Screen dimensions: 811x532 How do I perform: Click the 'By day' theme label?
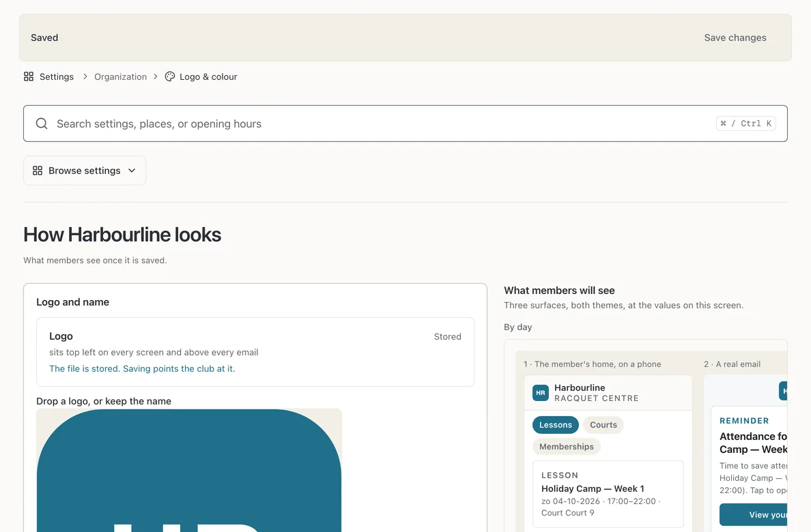click(x=517, y=327)
